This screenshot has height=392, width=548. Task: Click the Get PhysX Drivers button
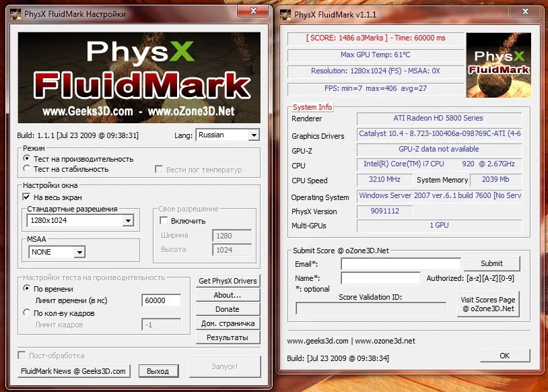click(x=228, y=281)
